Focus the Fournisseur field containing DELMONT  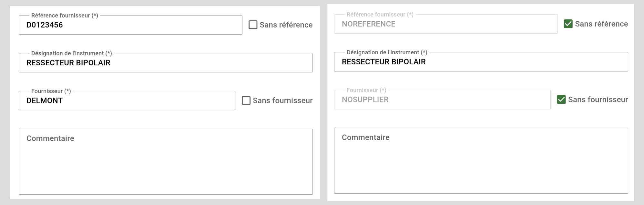(127, 101)
